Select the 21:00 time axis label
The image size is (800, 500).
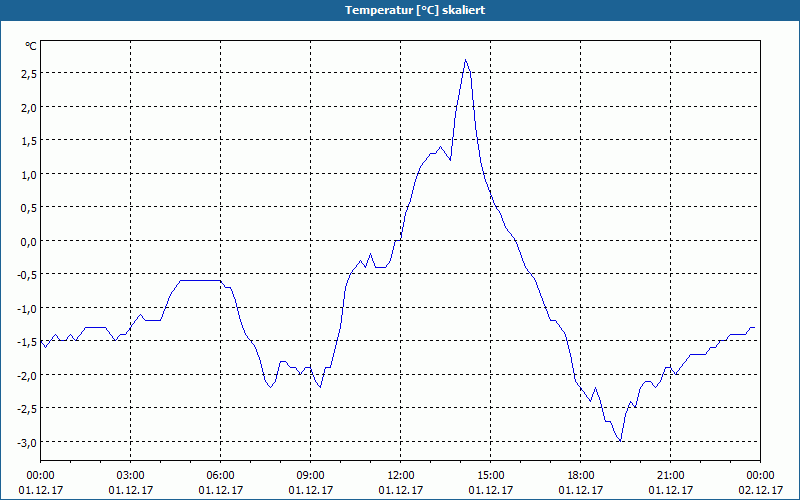(670, 476)
